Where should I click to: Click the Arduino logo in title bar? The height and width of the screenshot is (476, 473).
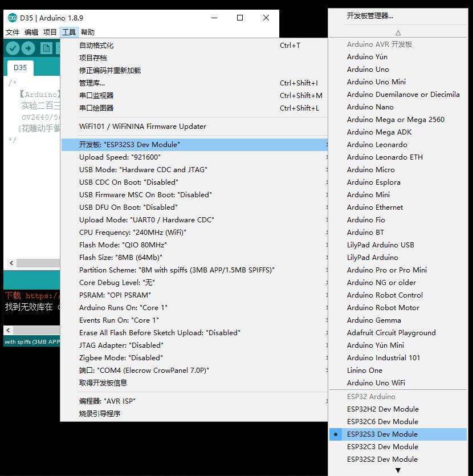click(x=13, y=18)
